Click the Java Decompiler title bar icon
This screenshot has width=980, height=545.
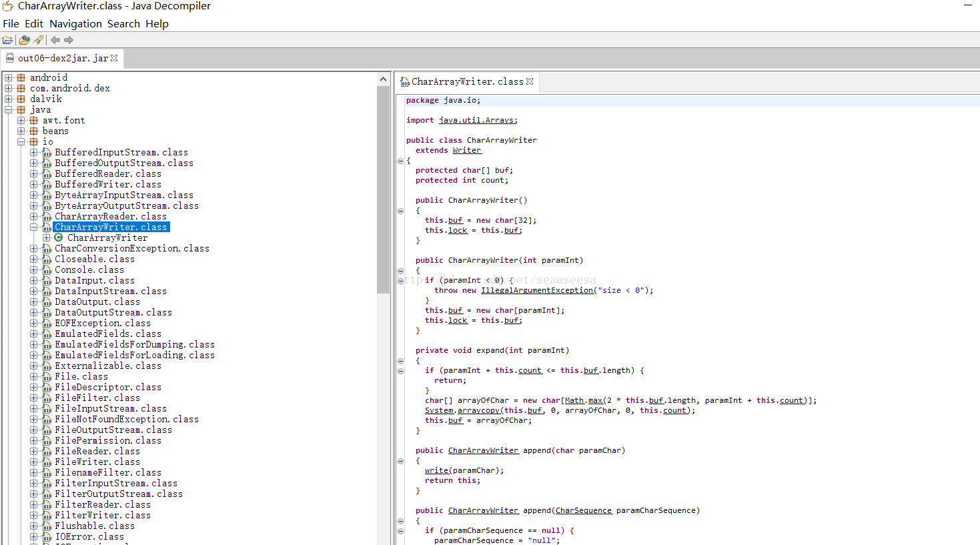(7, 6)
